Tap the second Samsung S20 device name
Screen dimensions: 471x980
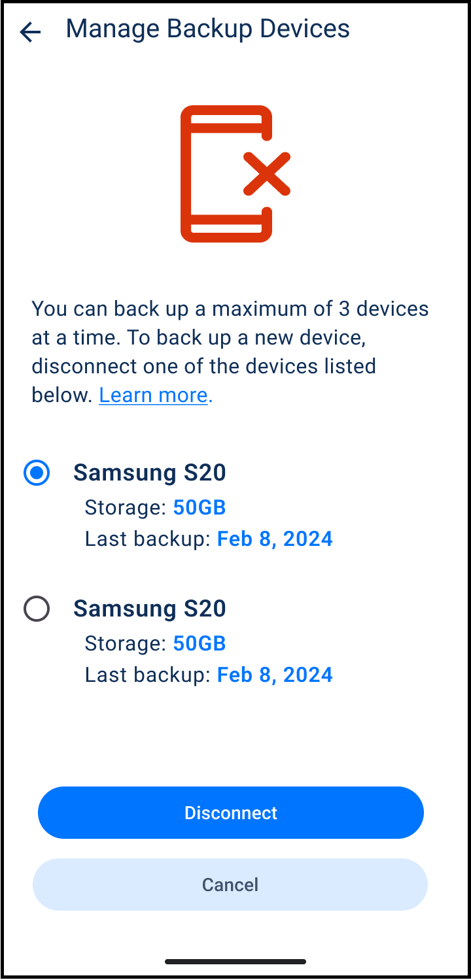point(150,609)
